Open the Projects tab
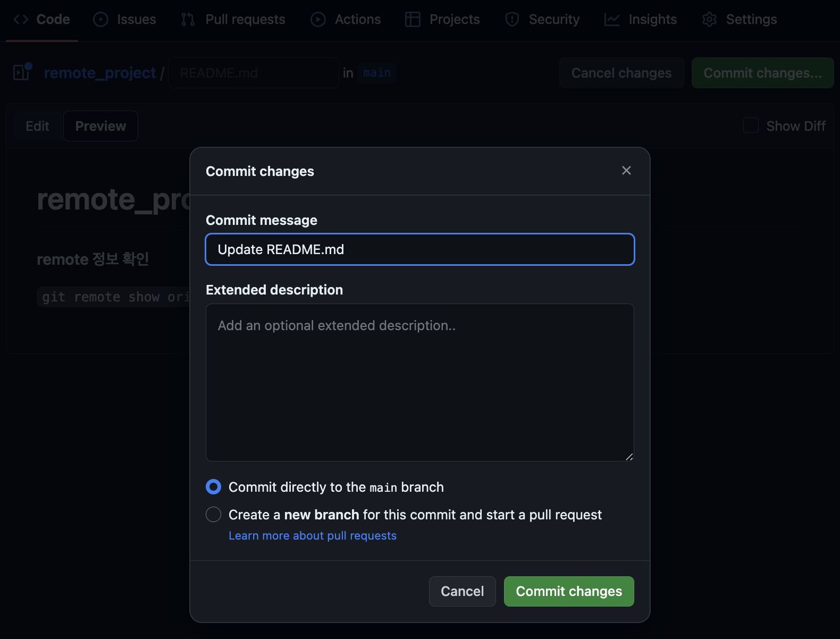Screen dimensions: 840x639 (442, 20)
